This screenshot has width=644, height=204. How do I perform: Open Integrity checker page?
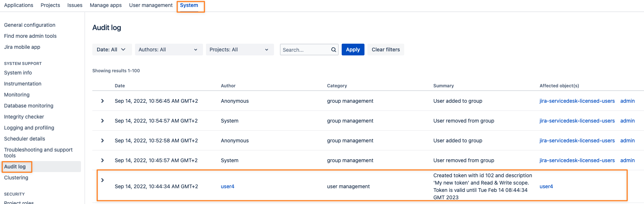click(x=24, y=117)
